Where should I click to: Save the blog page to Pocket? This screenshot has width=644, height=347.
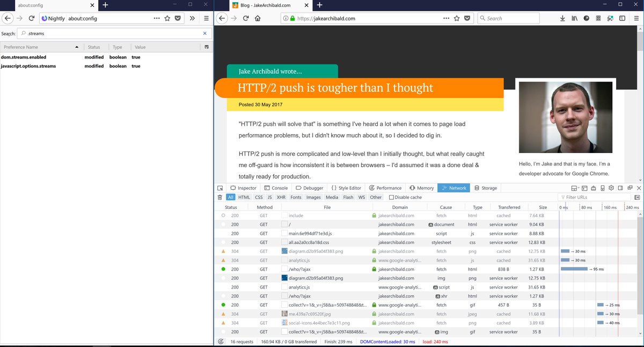click(467, 18)
